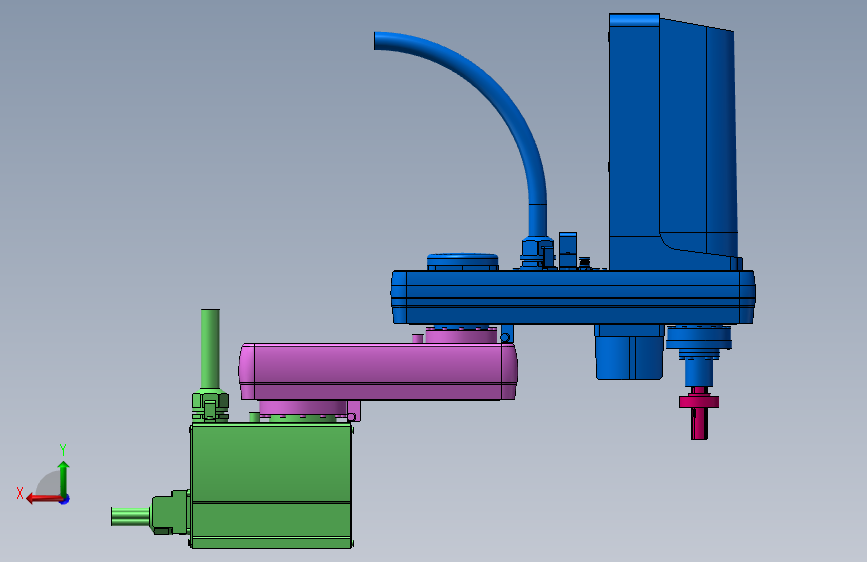Select the small blue rectangular block beside conduit
Viewport: 867px width, 562px height.
coord(567,251)
